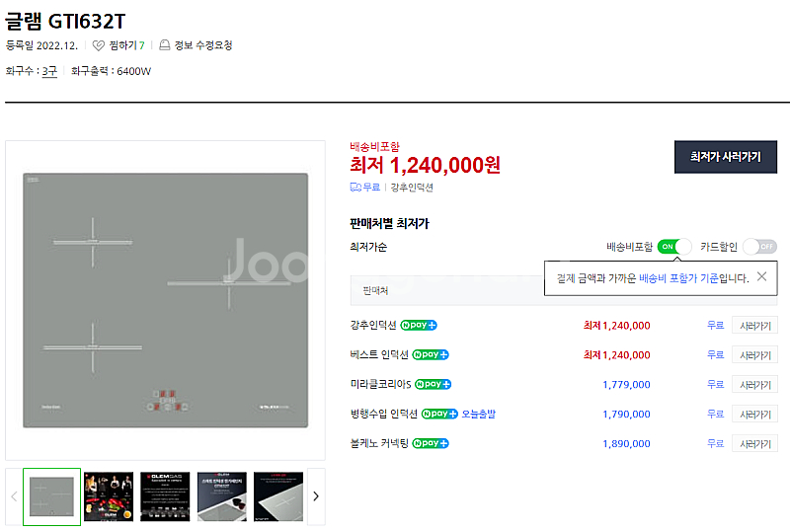Turn off the 배송비포함 toggle
This screenshot has height=532, width=790.
(x=674, y=247)
